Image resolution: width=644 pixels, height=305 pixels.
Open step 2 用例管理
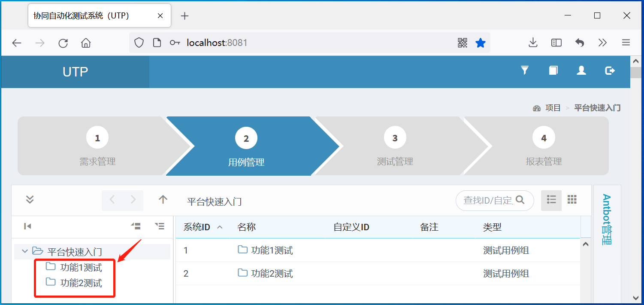pos(246,146)
